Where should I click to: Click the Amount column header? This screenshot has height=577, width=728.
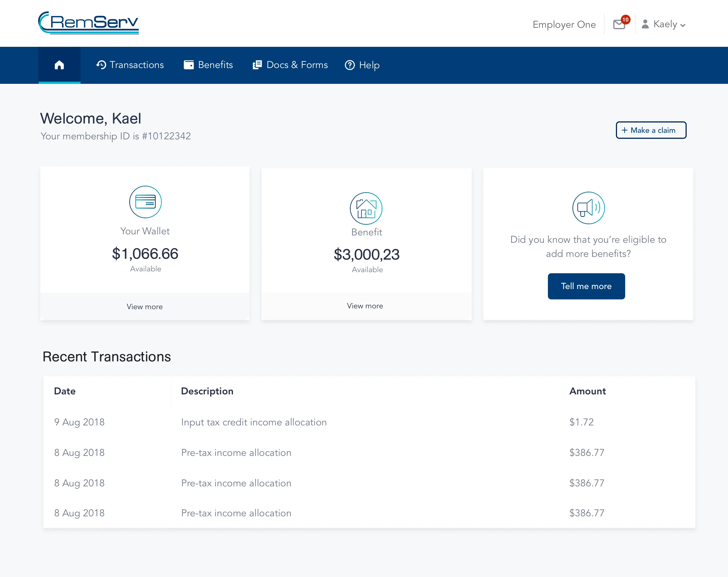tap(588, 391)
